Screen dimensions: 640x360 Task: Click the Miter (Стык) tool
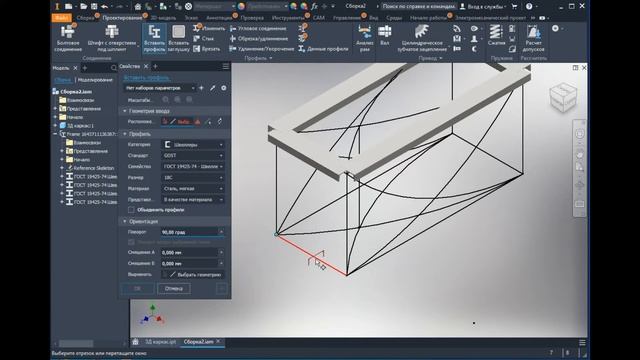[x=204, y=38]
